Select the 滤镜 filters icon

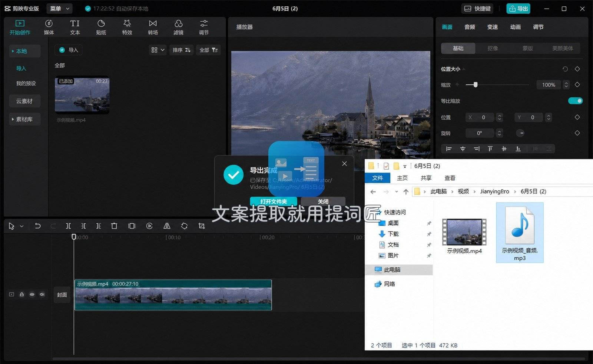pyautogui.click(x=178, y=27)
